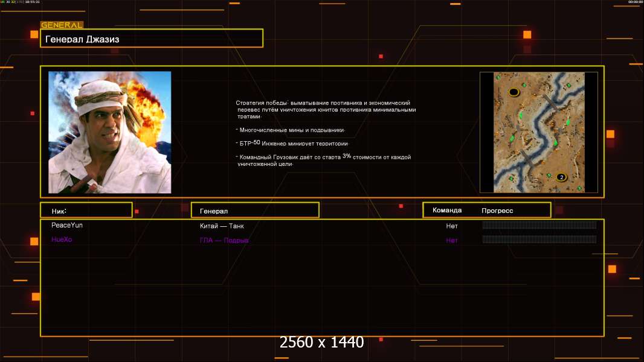Click the Генерал Джазиз title box
644x362 pixels.
(152, 39)
